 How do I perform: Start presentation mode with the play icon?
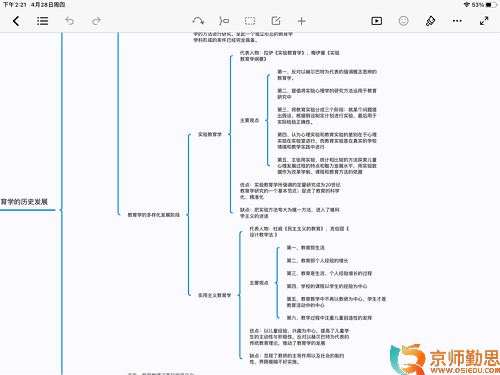click(377, 21)
